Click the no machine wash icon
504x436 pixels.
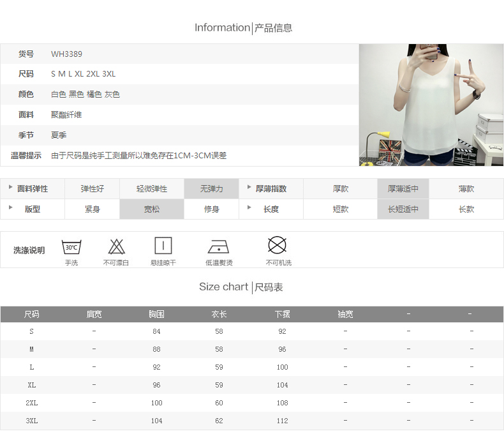[x=277, y=245]
